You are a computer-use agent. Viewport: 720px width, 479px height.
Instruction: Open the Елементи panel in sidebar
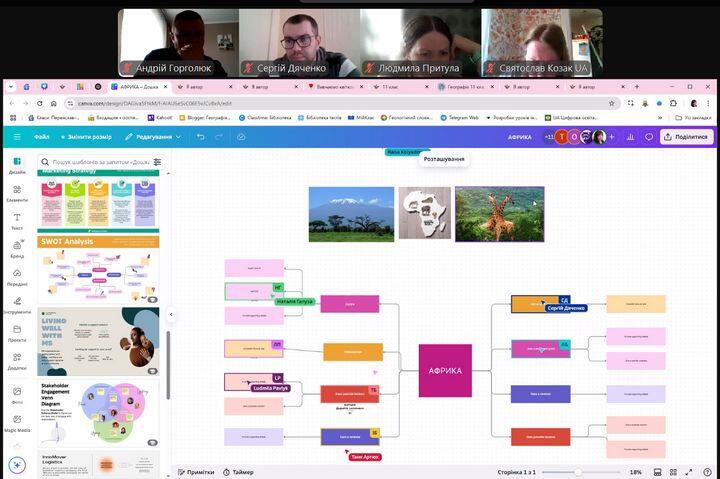point(17,193)
